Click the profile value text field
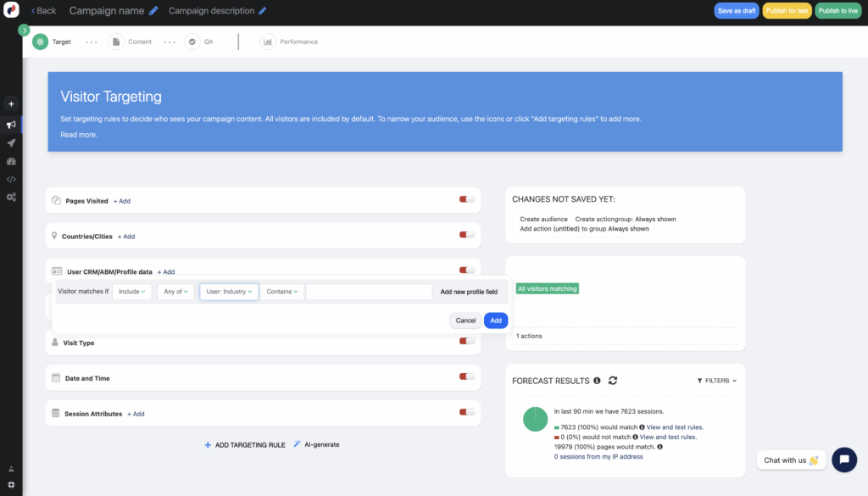The height and width of the screenshot is (496, 868). click(x=369, y=292)
